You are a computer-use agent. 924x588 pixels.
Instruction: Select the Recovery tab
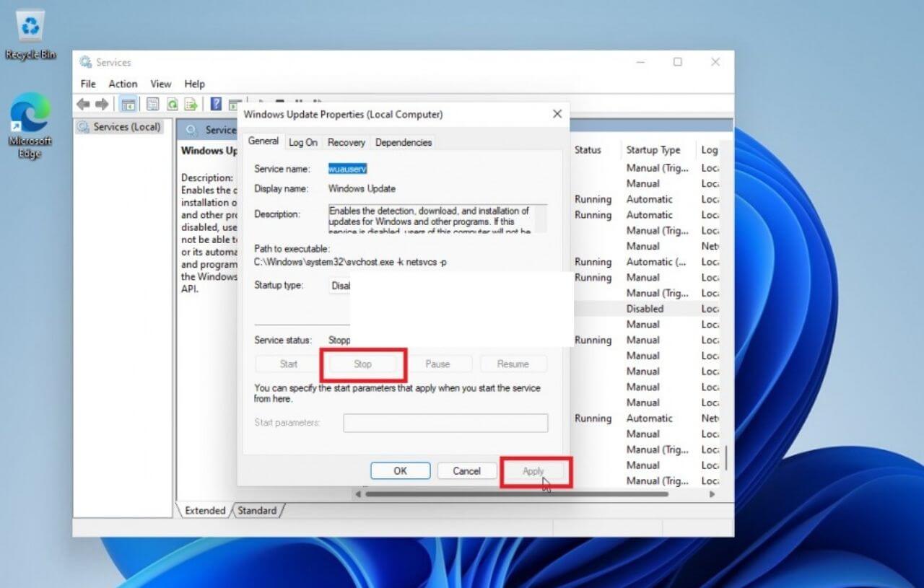[x=346, y=142]
